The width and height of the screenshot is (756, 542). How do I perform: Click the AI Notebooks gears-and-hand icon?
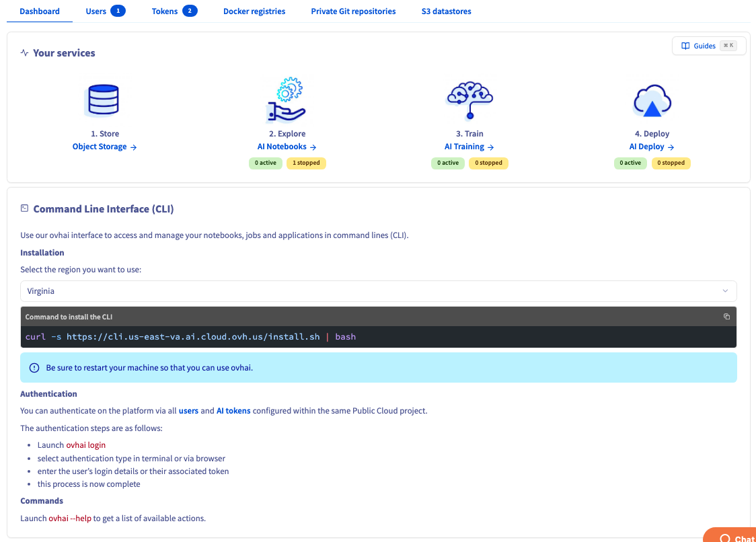pos(287,100)
